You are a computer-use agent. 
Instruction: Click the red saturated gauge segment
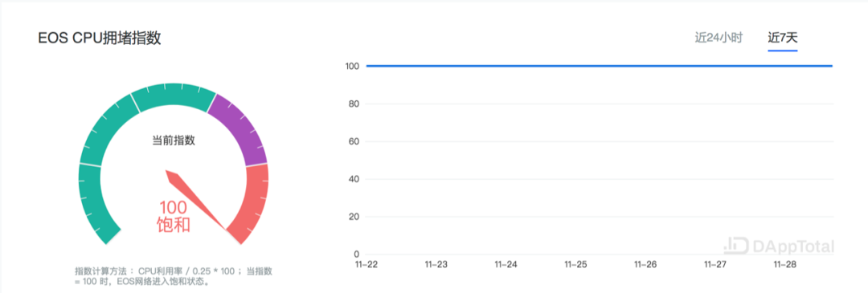pyautogui.click(x=251, y=203)
